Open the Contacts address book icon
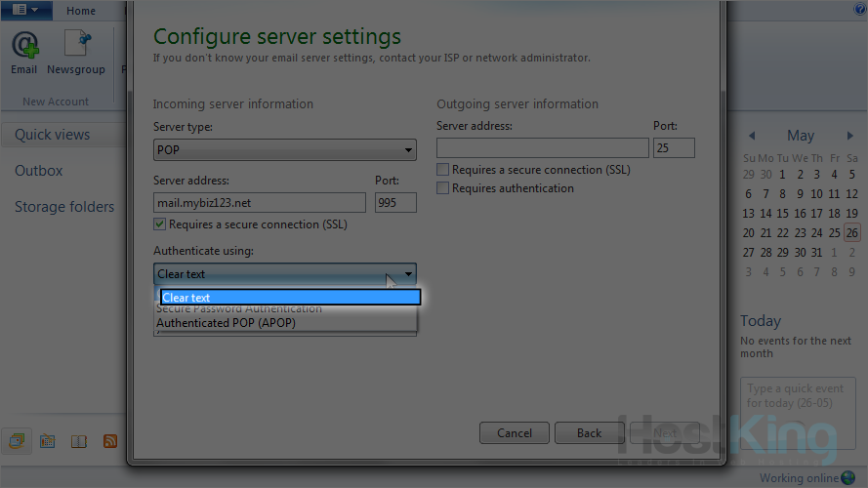Viewport: 868px width, 488px height. pyautogui.click(x=79, y=441)
